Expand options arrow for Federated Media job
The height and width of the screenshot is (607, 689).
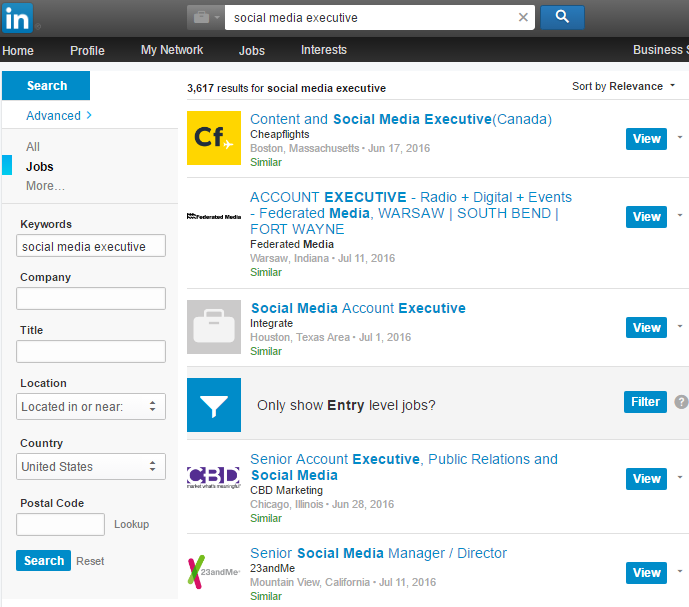click(680, 215)
